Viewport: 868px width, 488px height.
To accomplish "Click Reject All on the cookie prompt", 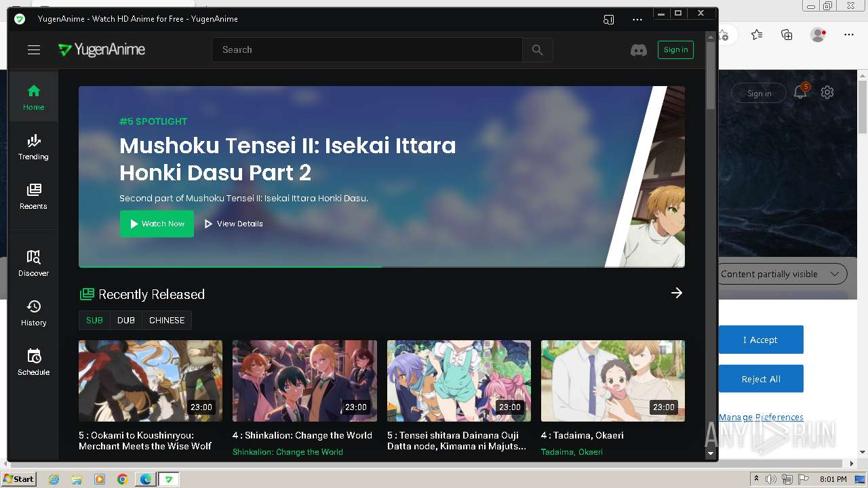I will [760, 379].
